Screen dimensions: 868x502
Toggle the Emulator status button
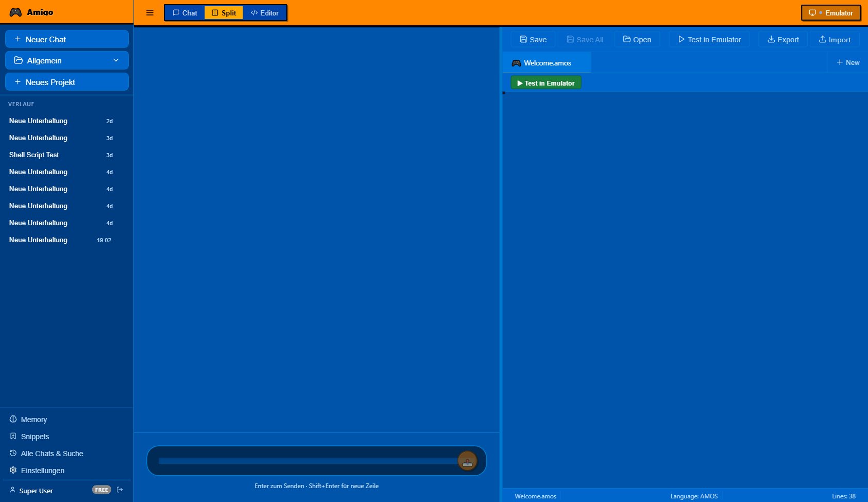830,12
